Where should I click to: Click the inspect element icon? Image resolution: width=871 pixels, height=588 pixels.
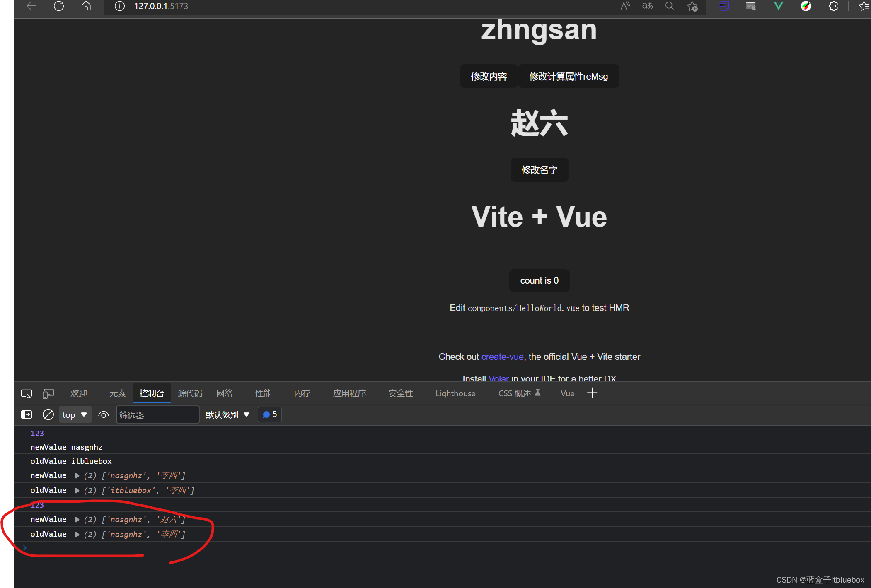(x=26, y=393)
